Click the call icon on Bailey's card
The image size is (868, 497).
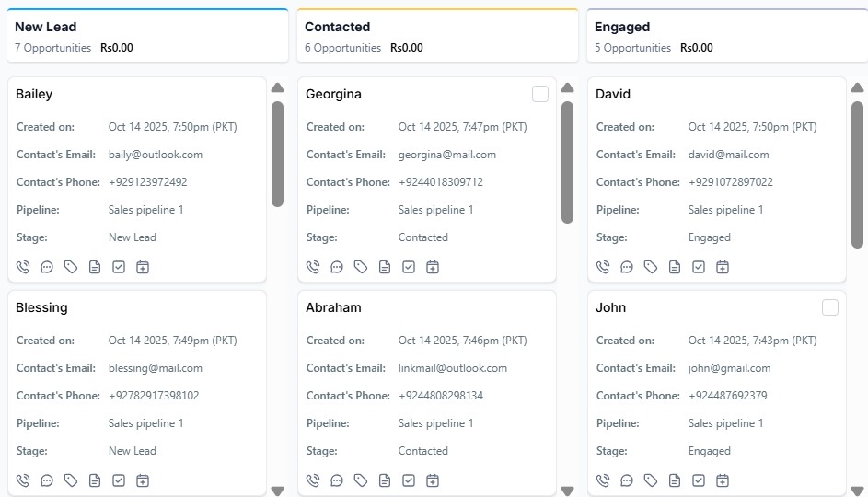click(x=23, y=267)
